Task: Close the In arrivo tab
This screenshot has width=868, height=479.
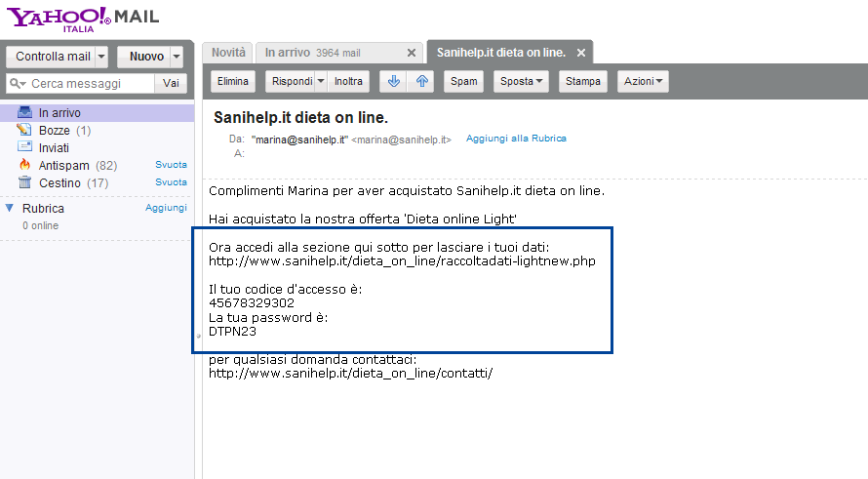Action: coord(412,53)
